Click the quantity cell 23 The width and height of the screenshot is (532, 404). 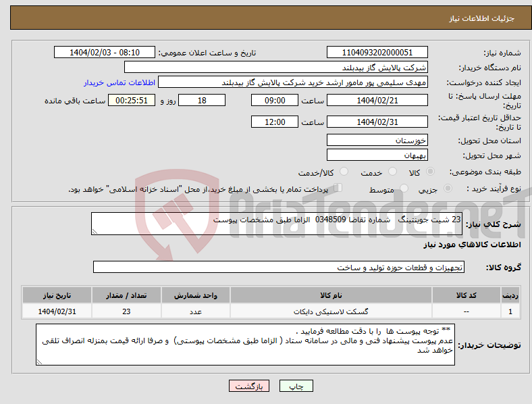[126, 311]
